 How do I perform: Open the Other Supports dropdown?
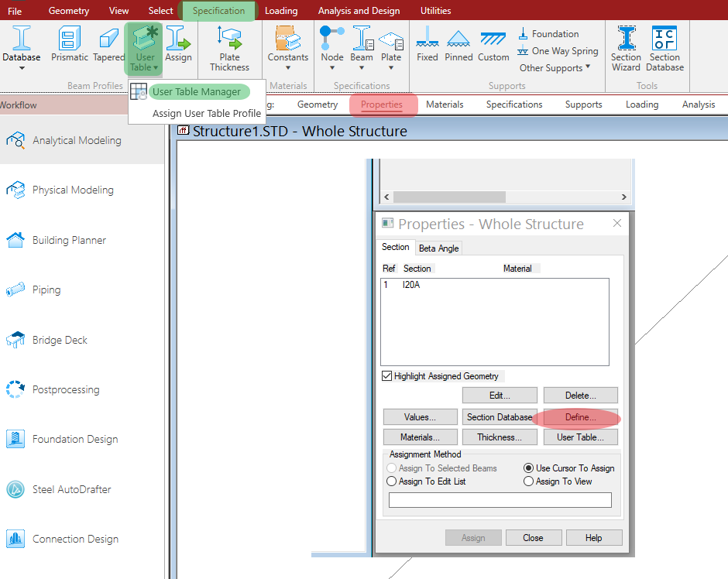pyautogui.click(x=555, y=67)
